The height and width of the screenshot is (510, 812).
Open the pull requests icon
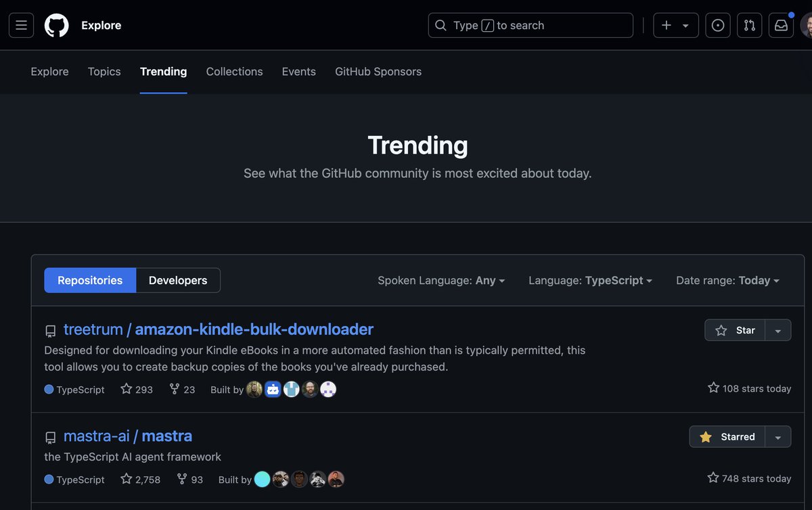(x=749, y=25)
